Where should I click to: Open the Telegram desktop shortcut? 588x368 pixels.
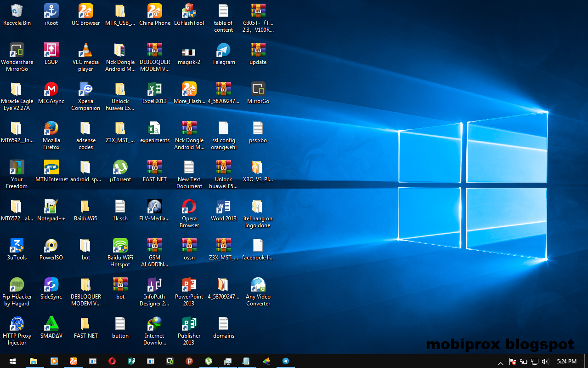pyautogui.click(x=223, y=51)
